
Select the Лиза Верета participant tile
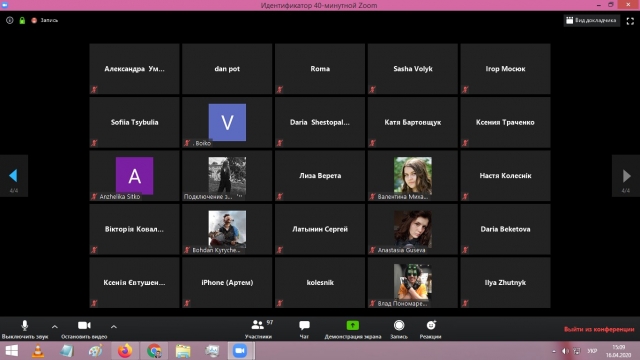[x=320, y=176]
